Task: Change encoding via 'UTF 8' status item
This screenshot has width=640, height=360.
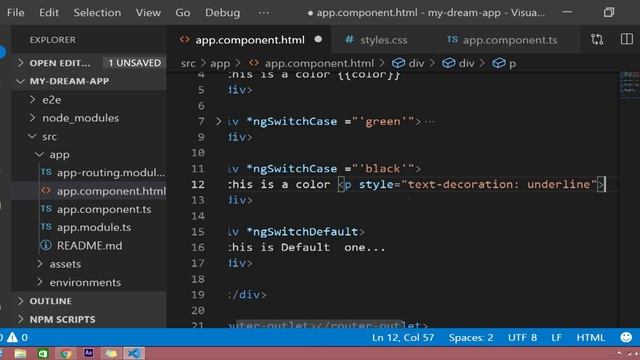Action: pos(522,338)
